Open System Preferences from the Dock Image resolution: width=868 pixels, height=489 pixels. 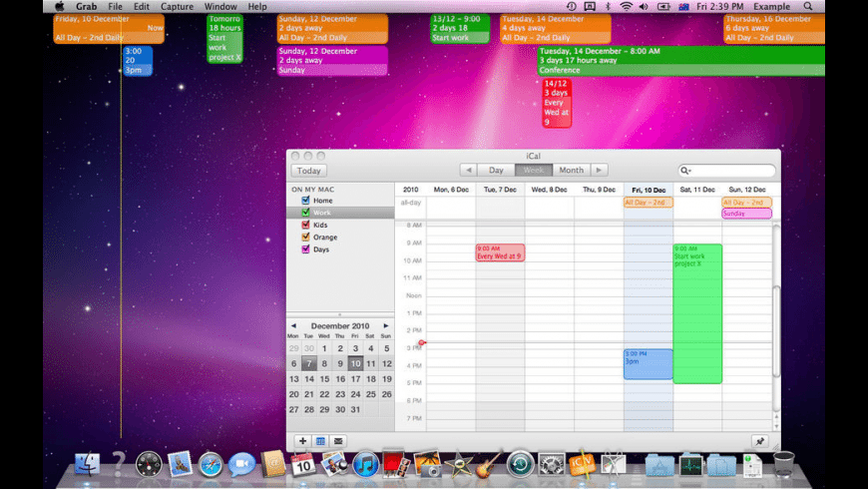point(551,464)
